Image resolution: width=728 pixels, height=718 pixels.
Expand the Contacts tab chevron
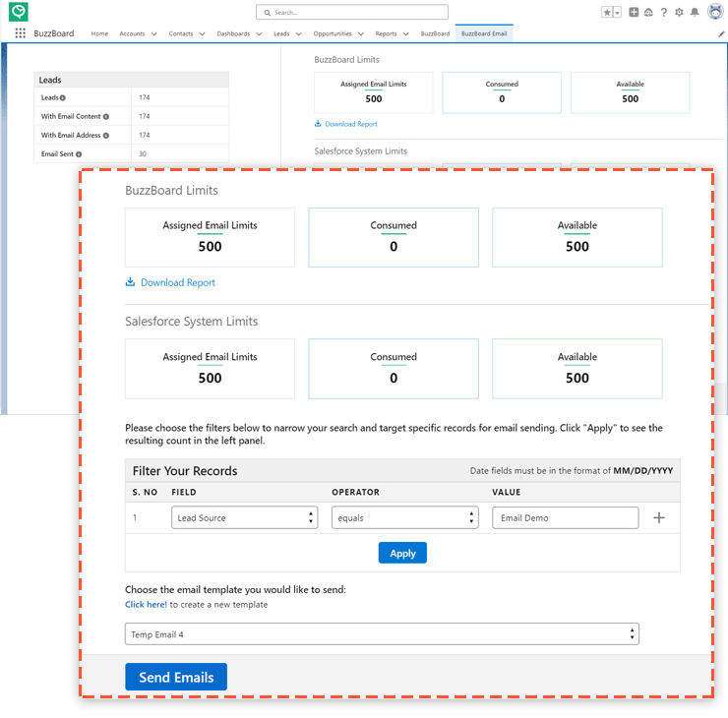[x=202, y=33]
